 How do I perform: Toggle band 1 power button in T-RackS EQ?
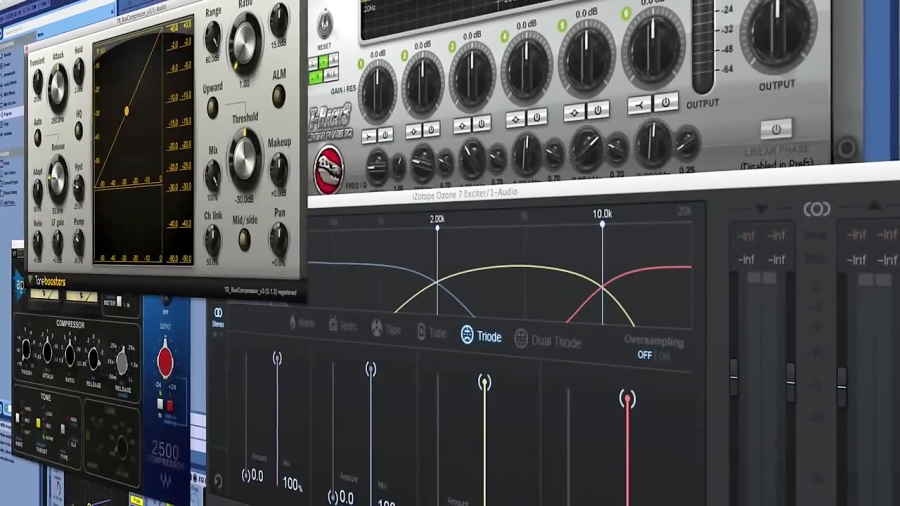coord(385,135)
